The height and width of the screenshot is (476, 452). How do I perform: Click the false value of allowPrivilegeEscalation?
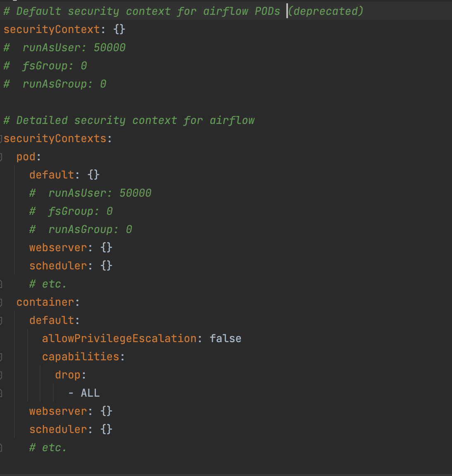[x=225, y=338]
